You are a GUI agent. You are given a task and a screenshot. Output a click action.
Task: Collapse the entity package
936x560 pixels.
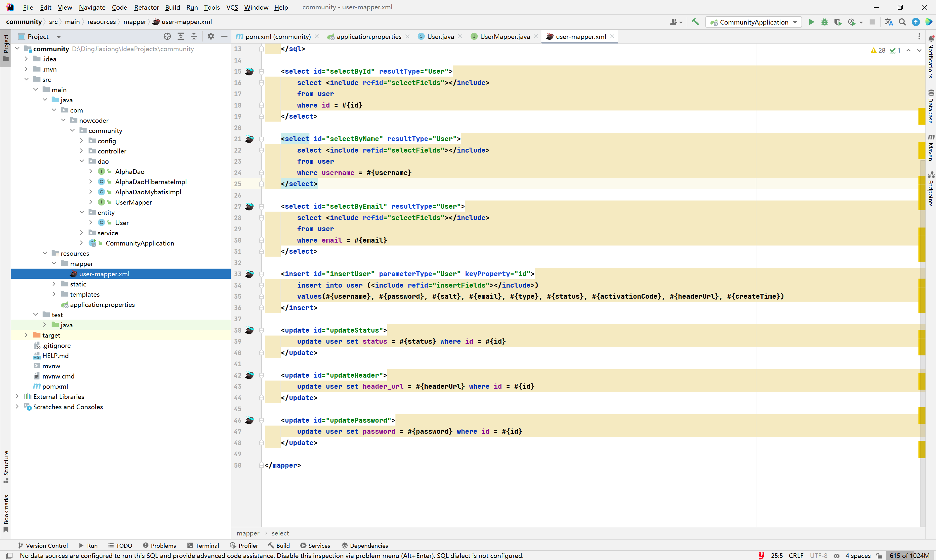82,212
